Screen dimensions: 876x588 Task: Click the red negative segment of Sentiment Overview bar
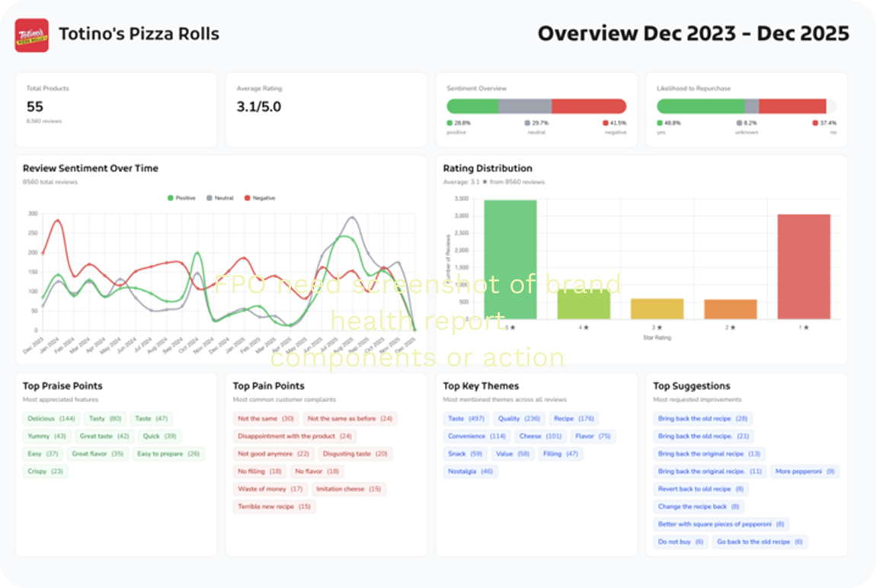589,106
